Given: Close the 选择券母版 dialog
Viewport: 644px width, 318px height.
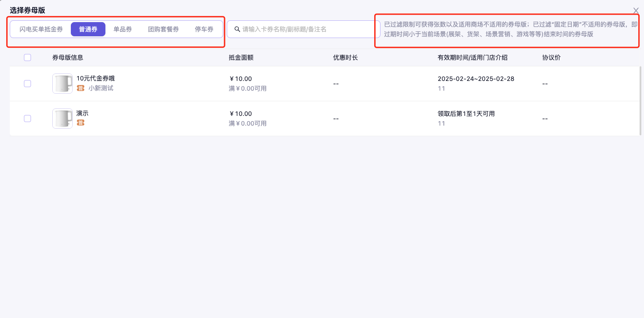Looking at the screenshot, I should 636,11.
